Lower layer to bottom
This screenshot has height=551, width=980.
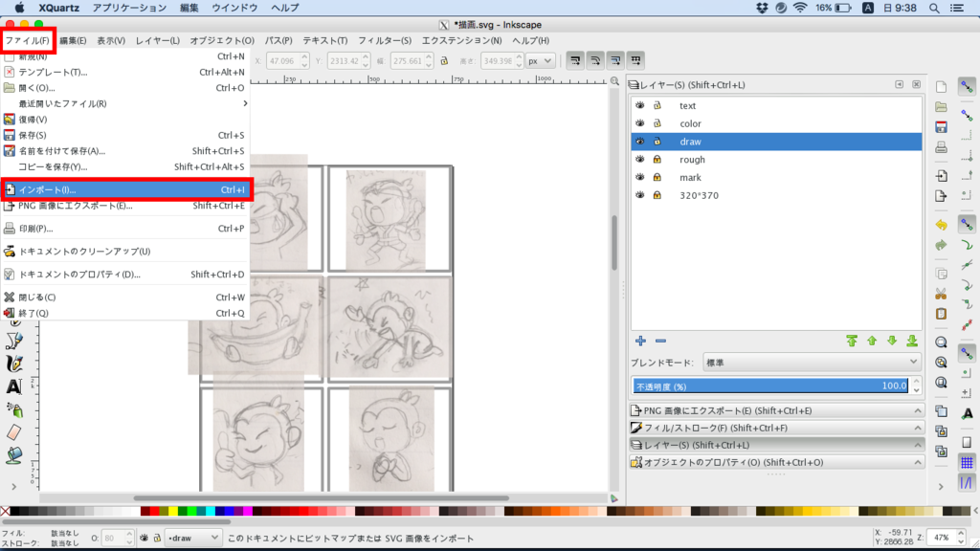tap(912, 342)
